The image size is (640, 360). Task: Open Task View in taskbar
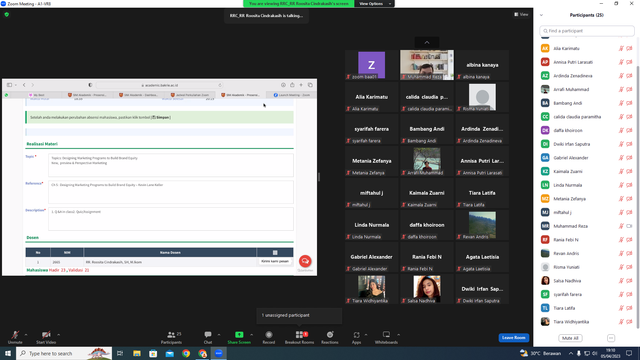click(120, 353)
